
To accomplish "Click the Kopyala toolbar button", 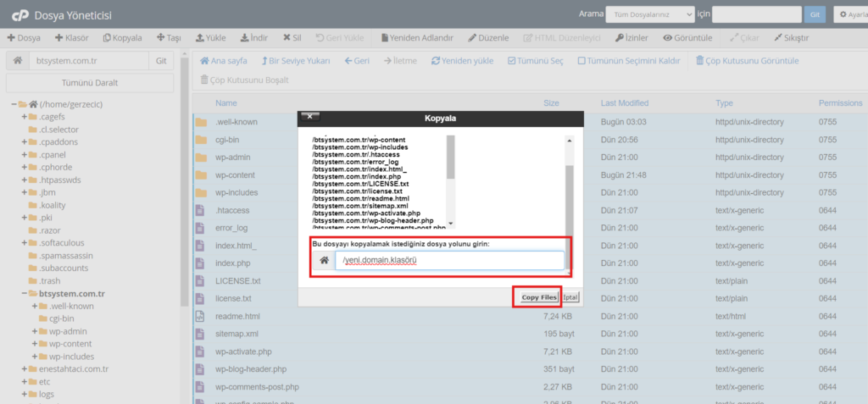I will [122, 37].
